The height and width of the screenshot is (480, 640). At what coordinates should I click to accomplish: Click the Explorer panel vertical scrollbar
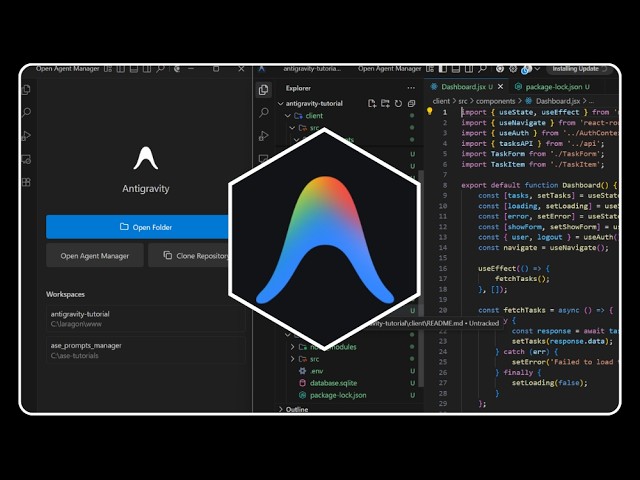pos(421,278)
